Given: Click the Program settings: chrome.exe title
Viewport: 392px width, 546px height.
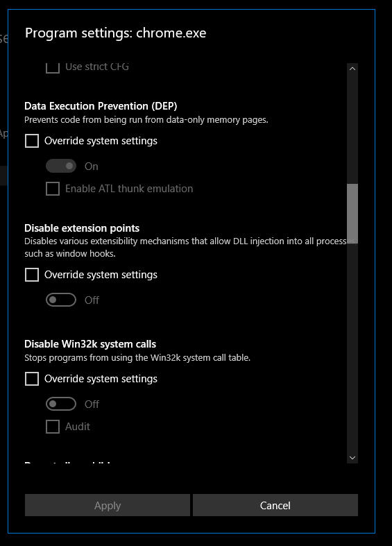Looking at the screenshot, I should pyautogui.click(x=116, y=33).
